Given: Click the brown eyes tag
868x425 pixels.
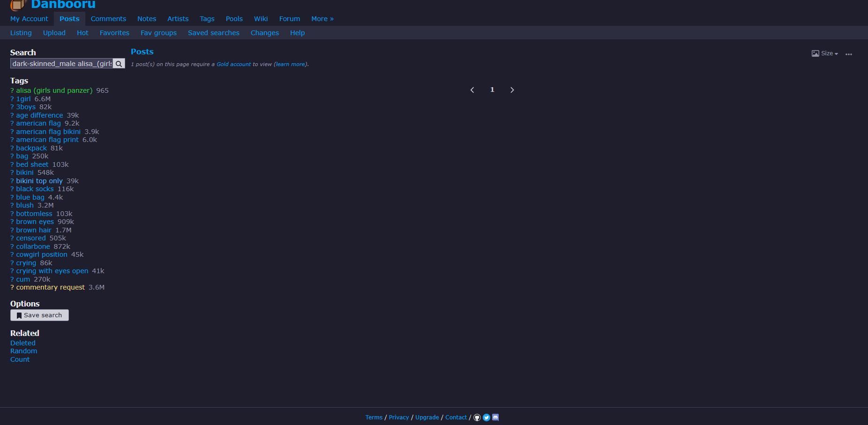Looking at the screenshot, I should (35, 222).
